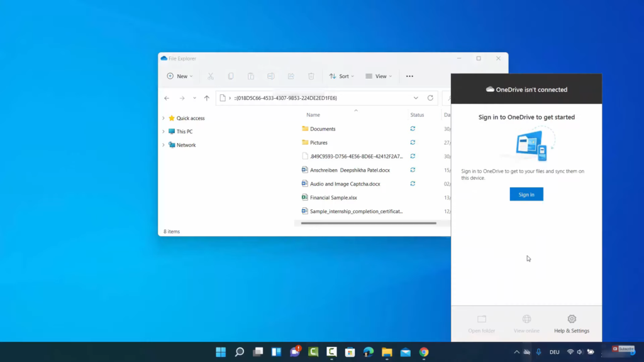Open the New item menu

tap(180, 76)
